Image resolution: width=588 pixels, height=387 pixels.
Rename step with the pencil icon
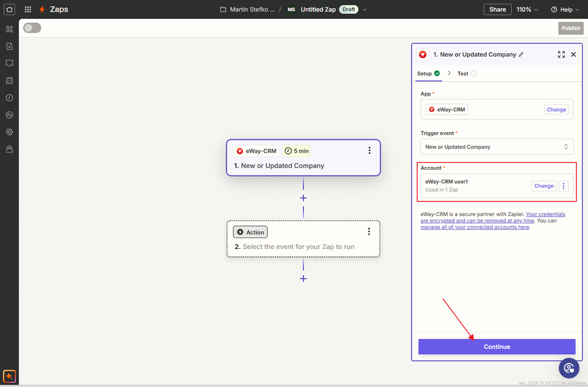(521, 55)
